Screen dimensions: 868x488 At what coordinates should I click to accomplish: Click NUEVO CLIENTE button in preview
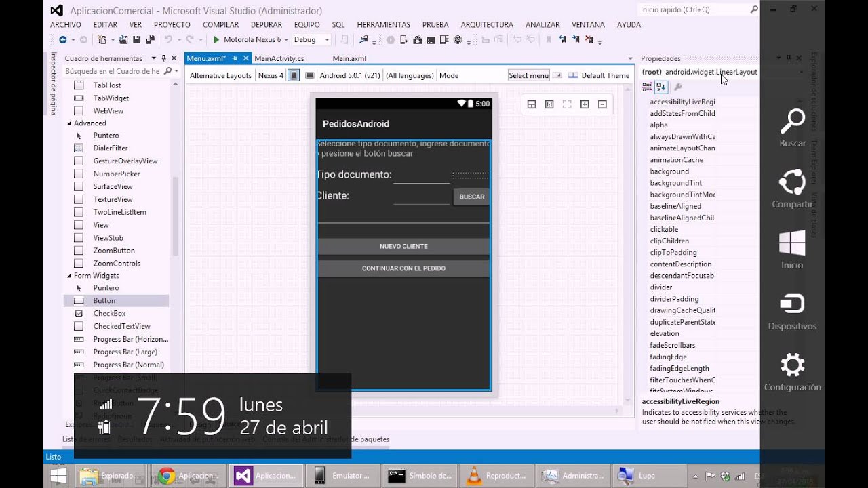pyautogui.click(x=403, y=246)
